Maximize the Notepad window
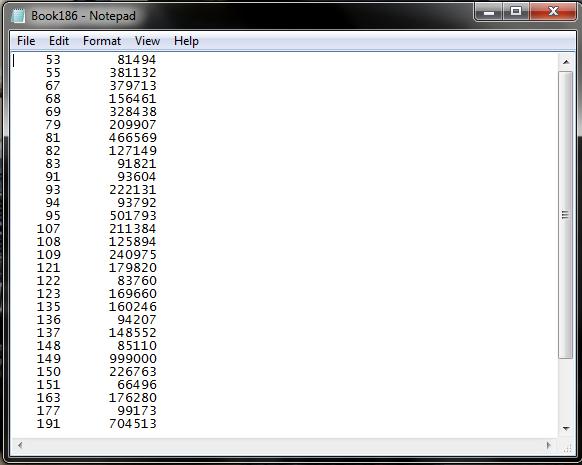This screenshot has height=465, width=582. tap(516, 12)
